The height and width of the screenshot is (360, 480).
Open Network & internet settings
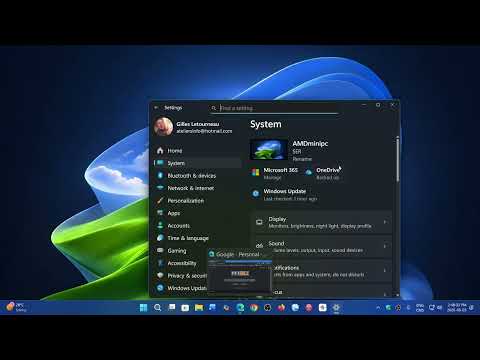197,188
